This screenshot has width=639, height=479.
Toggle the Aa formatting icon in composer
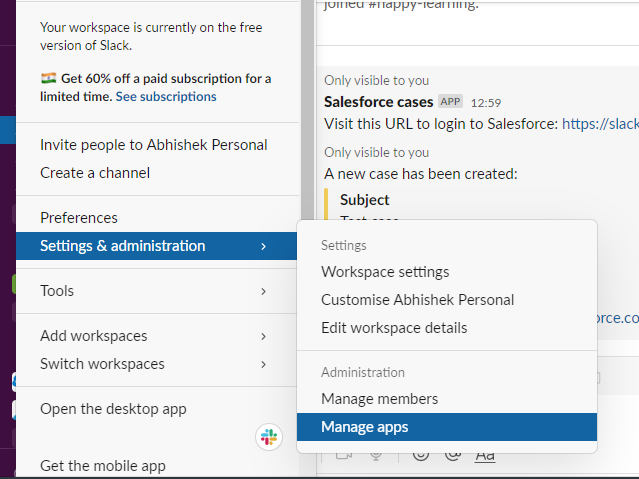pyautogui.click(x=485, y=455)
